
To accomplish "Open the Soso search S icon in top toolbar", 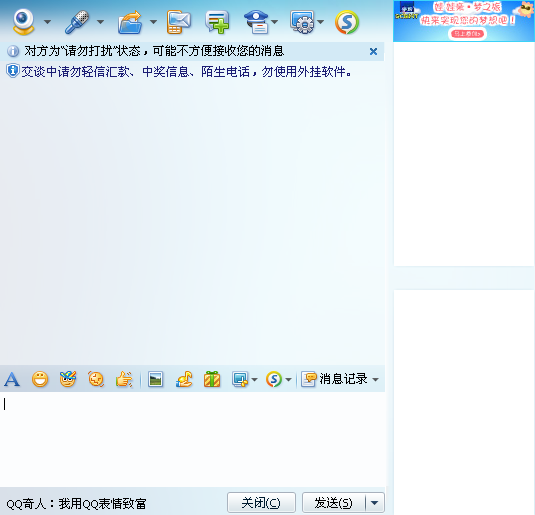I will tap(347, 23).
